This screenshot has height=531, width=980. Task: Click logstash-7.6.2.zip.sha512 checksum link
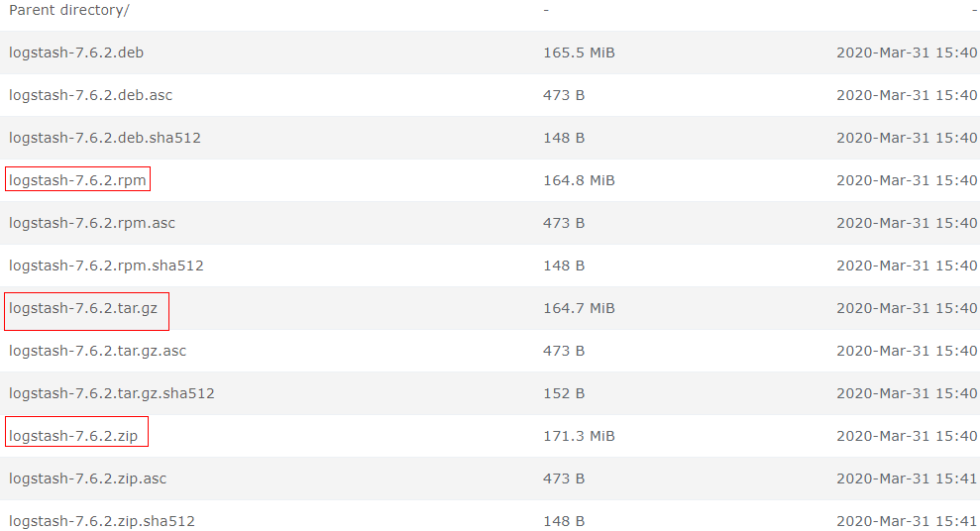click(x=102, y=521)
